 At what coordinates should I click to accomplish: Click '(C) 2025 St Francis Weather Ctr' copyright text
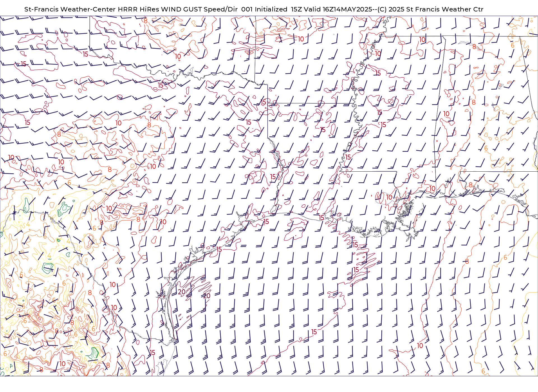tap(430, 9)
